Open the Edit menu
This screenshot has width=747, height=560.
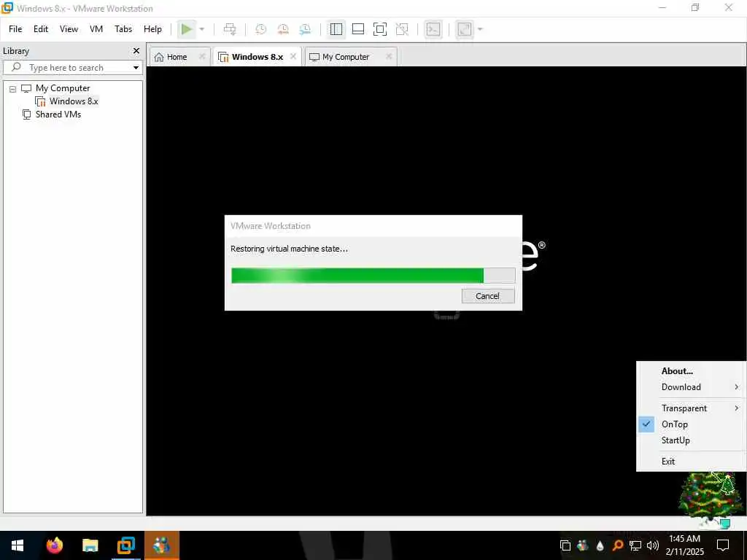coord(41,29)
